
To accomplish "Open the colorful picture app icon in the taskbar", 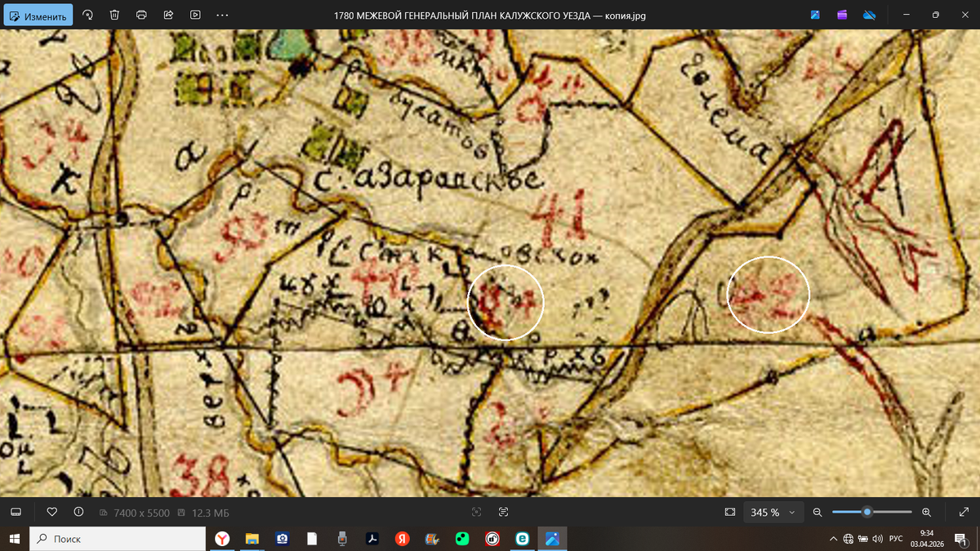I will click(432, 539).
